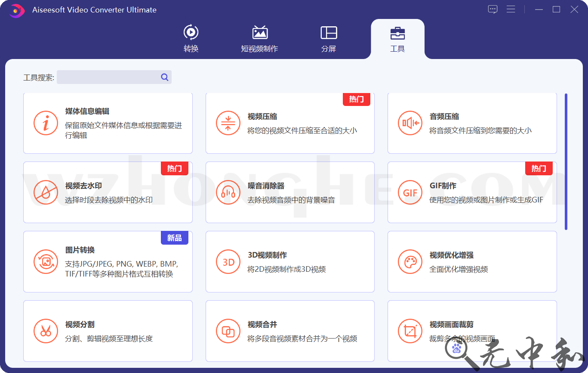Launch the 视频画面裁剪 video cropper

[472, 331]
